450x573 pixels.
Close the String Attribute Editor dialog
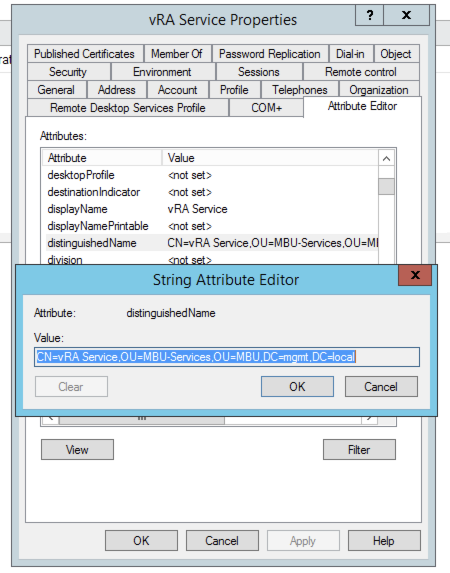tap(415, 275)
